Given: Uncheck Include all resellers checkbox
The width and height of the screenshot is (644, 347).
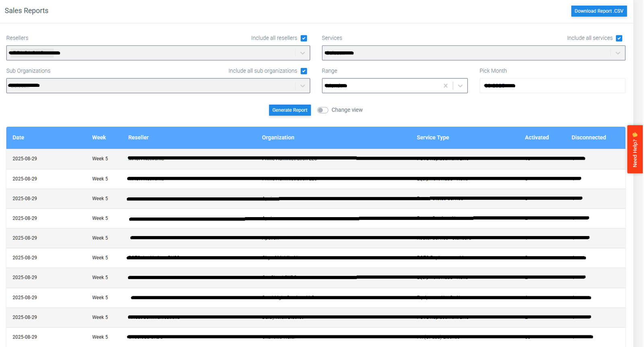Looking at the screenshot, I should point(304,38).
